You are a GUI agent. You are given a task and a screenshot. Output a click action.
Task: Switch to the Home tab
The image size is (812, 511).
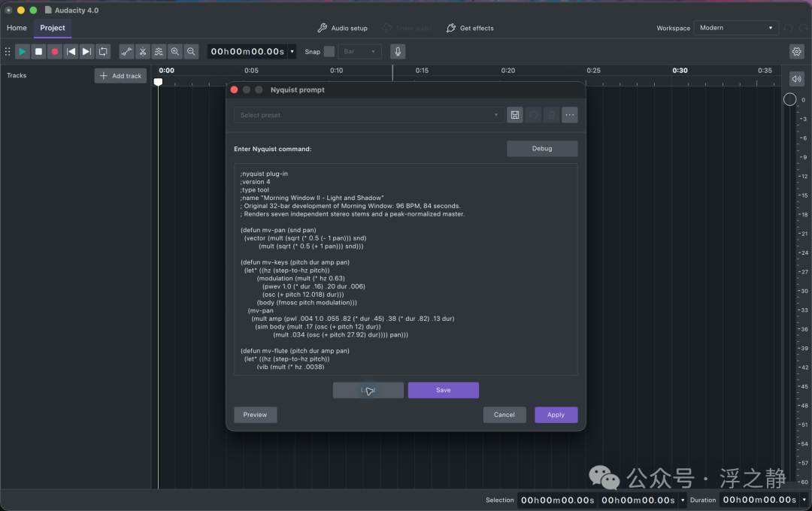click(17, 28)
